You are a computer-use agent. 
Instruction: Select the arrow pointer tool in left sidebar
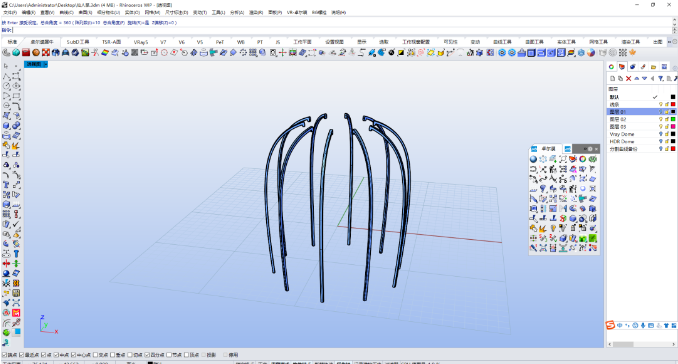[6, 66]
